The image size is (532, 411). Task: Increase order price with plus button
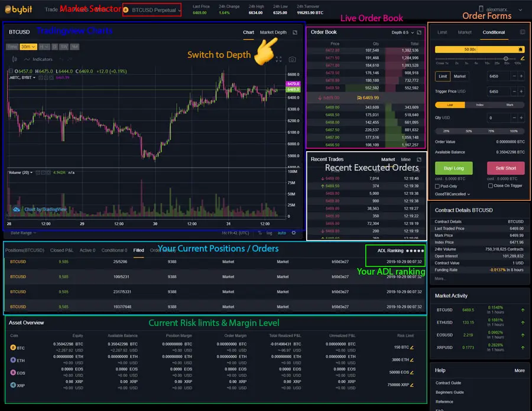tap(521, 76)
